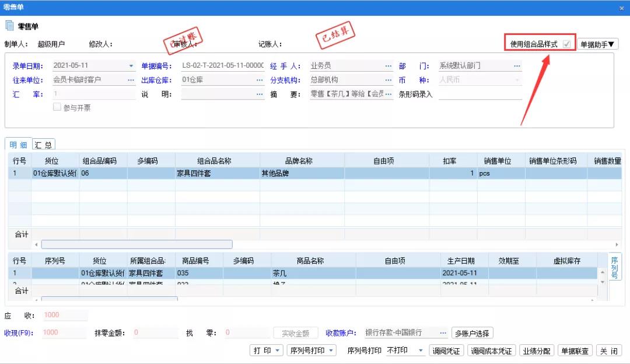Image resolution: width=630 pixels, height=364 pixels.
Task: Open the 单据助手 dropdown menu
Action: point(598,44)
